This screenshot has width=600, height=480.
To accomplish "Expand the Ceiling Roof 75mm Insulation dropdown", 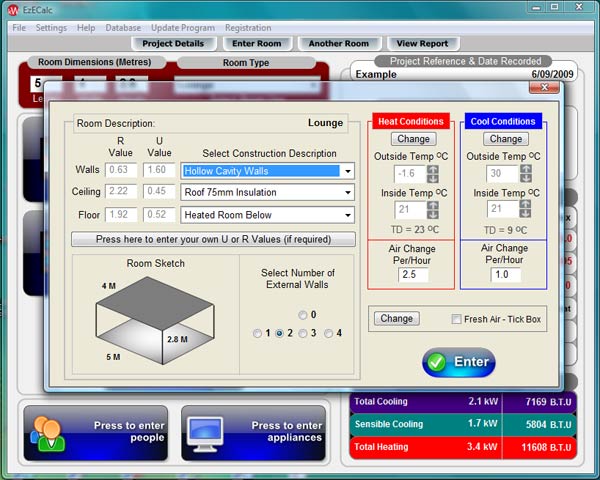I will [x=347, y=192].
